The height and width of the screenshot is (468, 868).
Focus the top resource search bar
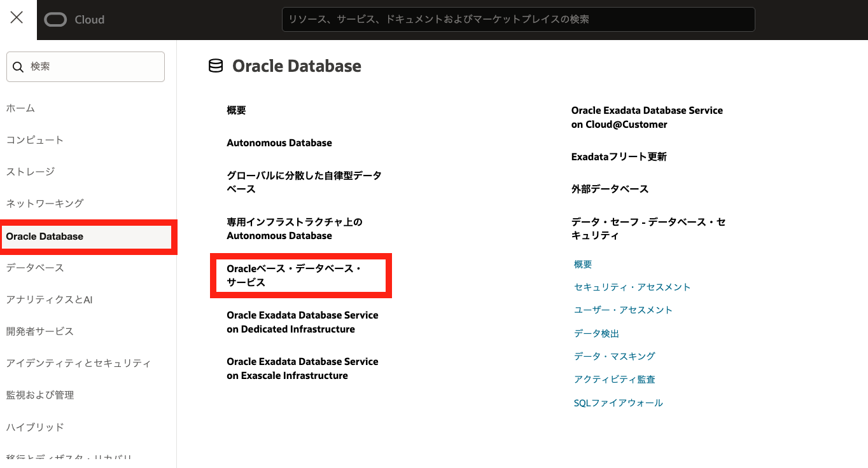518,20
